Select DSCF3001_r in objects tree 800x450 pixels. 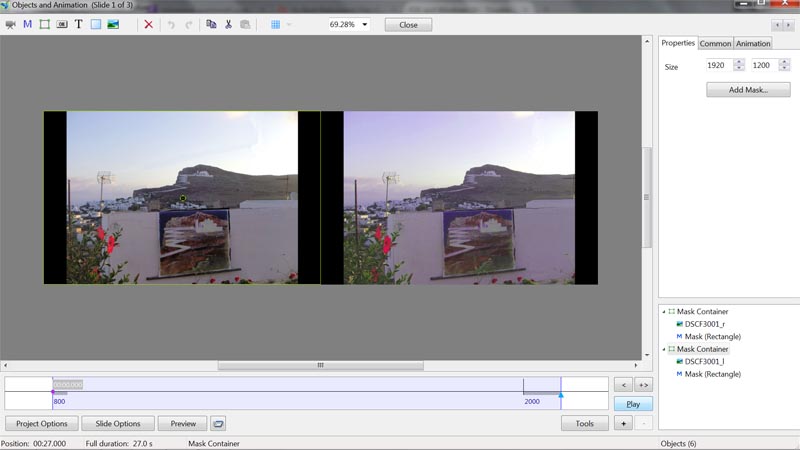pyautogui.click(x=705, y=324)
